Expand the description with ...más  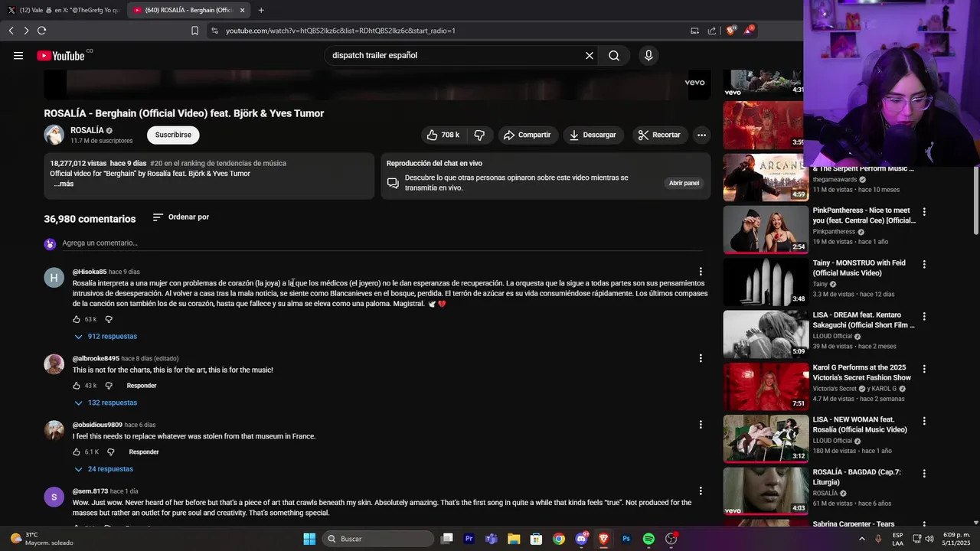tap(64, 184)
